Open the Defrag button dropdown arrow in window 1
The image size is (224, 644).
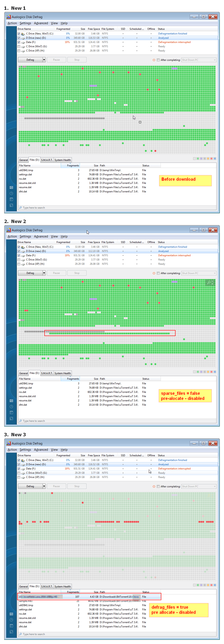44,60
